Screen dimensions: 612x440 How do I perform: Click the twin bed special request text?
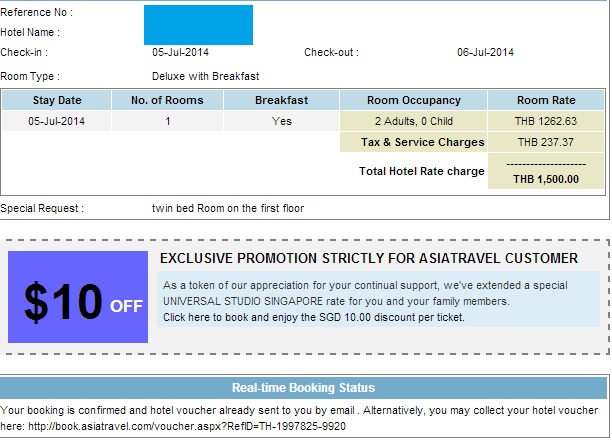point(228,208)
